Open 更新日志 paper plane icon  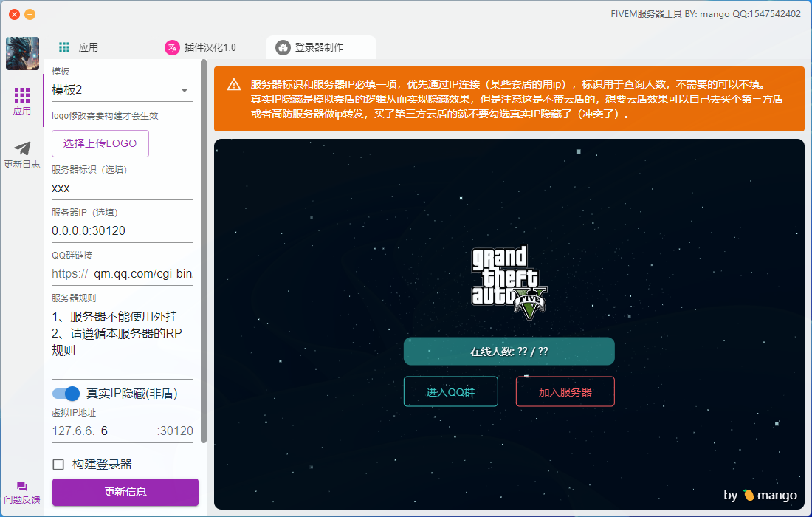click(21, 148)
